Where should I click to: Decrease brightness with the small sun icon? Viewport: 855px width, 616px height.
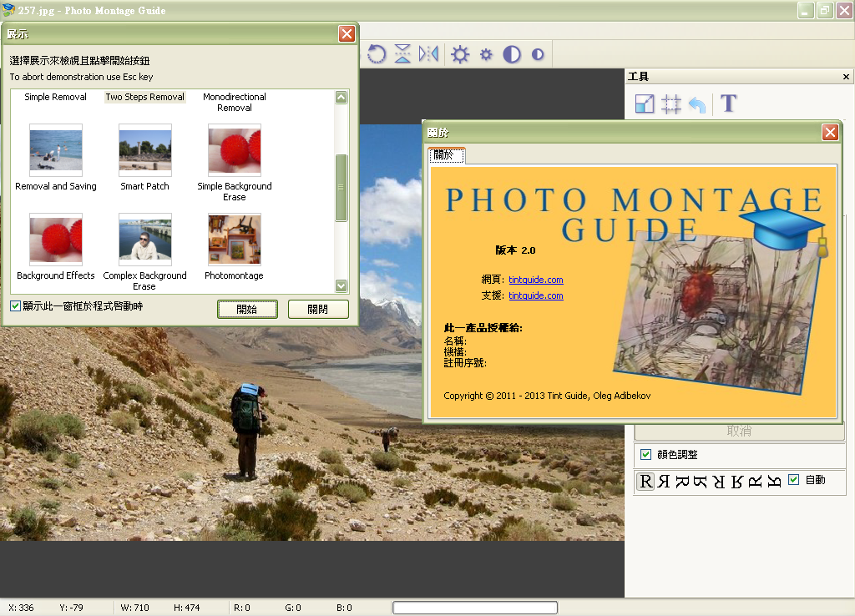coord(486,54)
